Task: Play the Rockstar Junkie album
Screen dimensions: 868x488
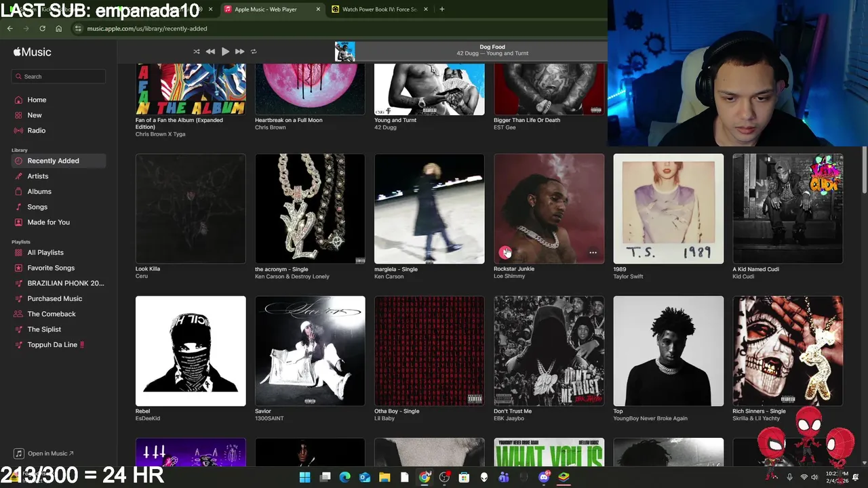Action: click(505, 252)
